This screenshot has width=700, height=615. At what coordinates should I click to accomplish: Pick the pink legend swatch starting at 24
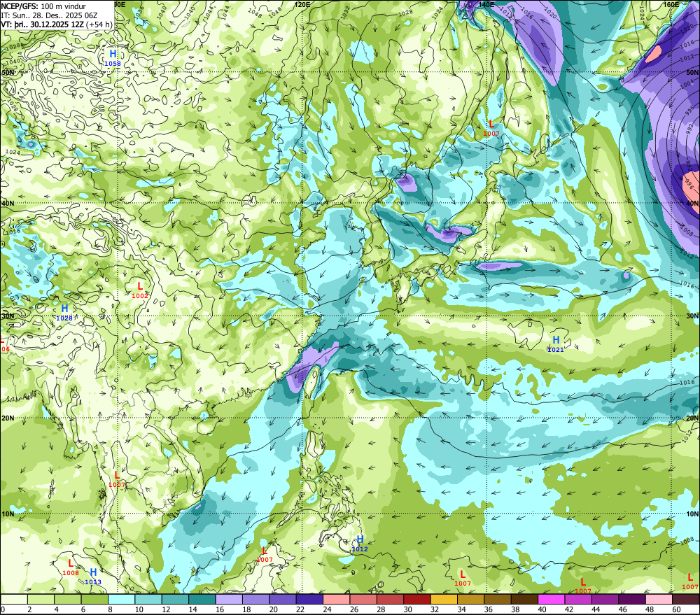coord(336,599)
